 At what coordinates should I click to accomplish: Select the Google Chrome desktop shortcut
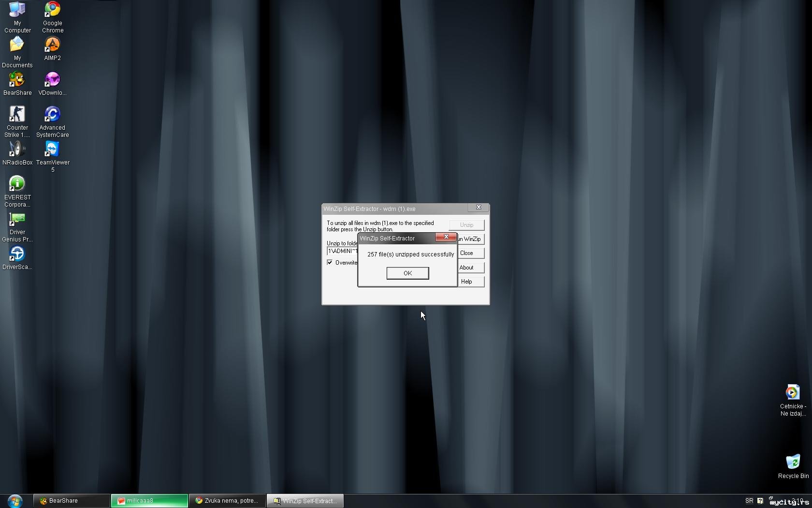click(x=53, y=17)
